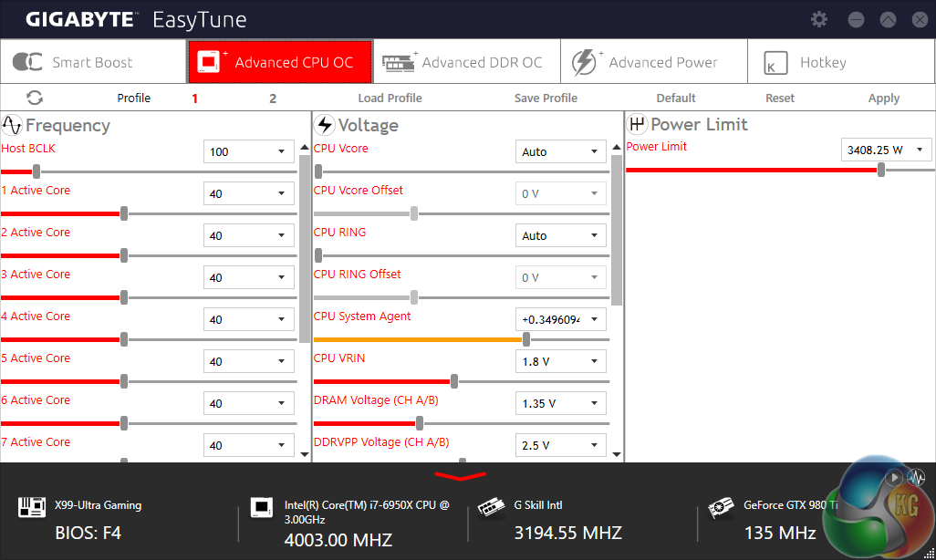Viewport: 936px width, 560px height.
Task: Select profile 1
Action: [x=194, y=99]
